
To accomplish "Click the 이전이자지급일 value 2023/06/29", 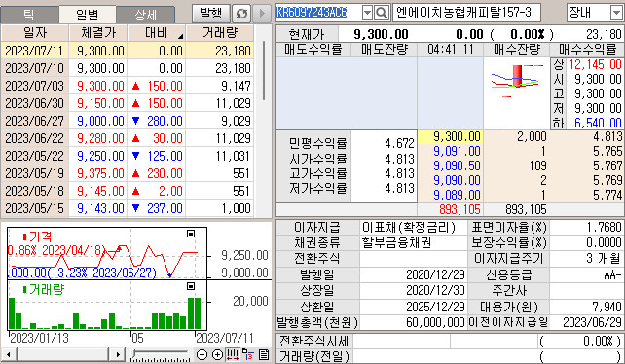I will pos(592,322).
